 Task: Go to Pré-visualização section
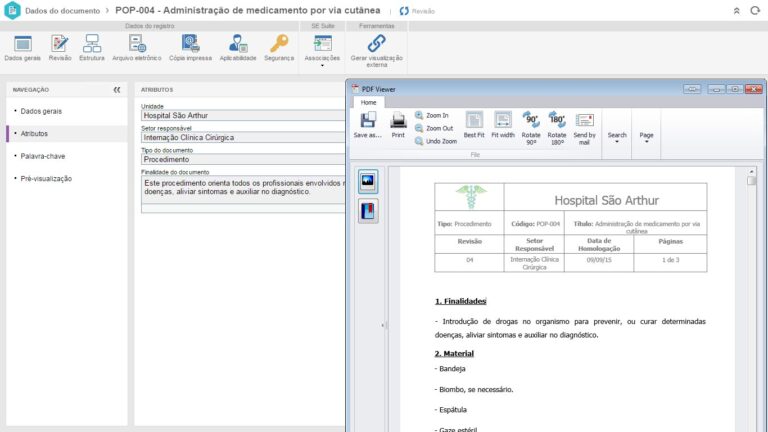(46, 178)
